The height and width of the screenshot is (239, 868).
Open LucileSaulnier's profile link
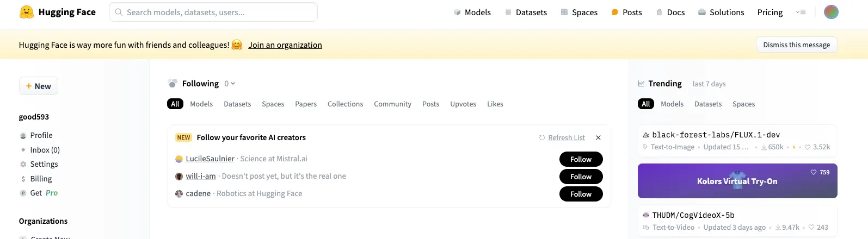[210, 159]
